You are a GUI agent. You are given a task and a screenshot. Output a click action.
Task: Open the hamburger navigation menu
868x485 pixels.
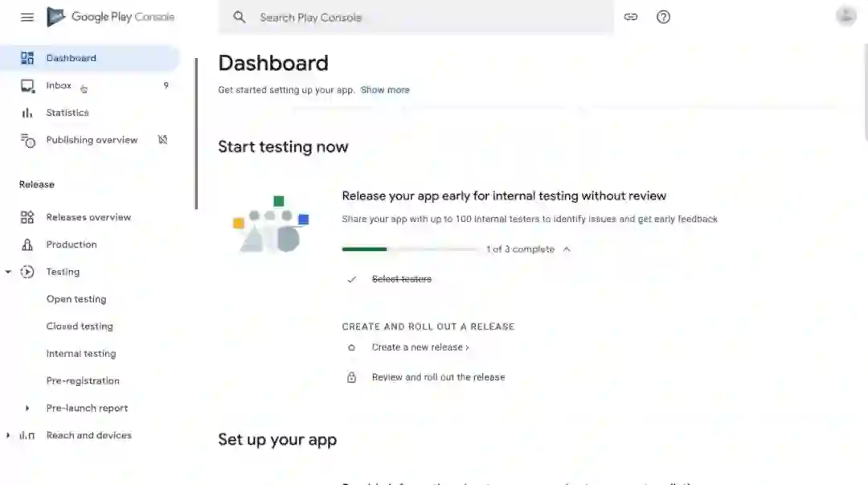tap(27, 17)
